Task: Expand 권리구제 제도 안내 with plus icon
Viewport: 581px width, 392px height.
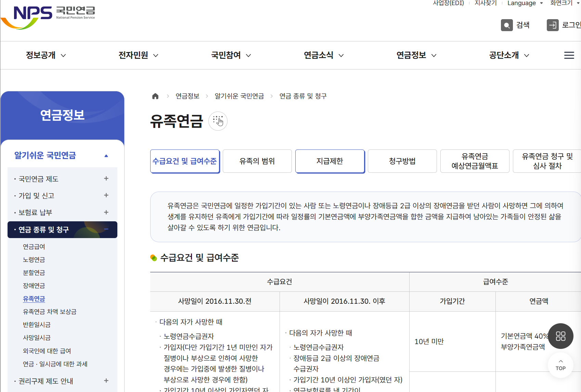Action: 106,381
